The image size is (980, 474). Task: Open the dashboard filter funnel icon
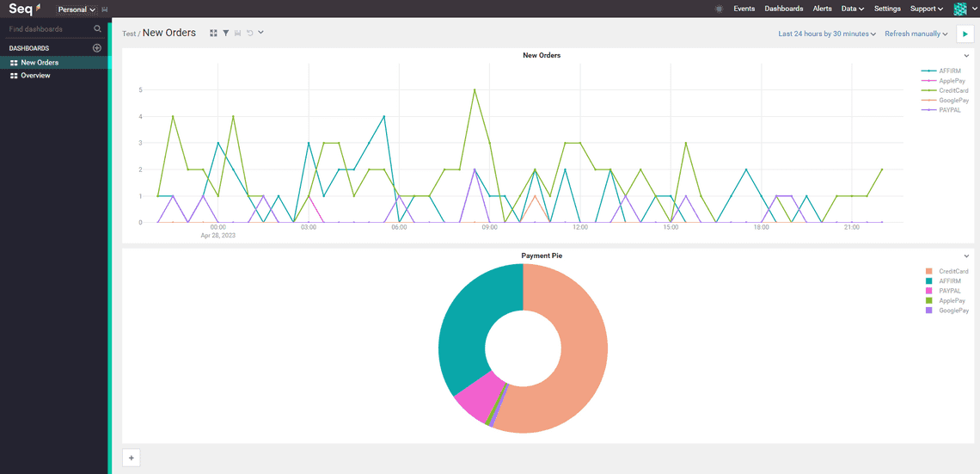coord(225,33)
